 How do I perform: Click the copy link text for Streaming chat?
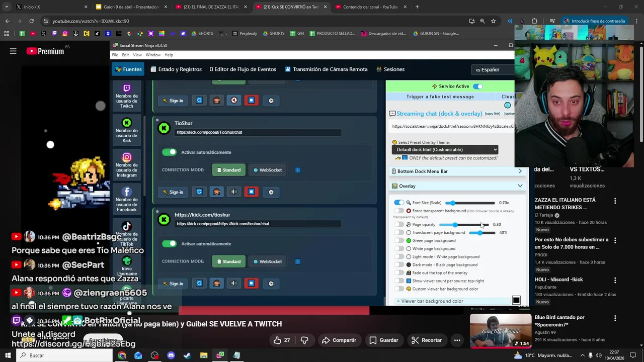coord(493,114)
